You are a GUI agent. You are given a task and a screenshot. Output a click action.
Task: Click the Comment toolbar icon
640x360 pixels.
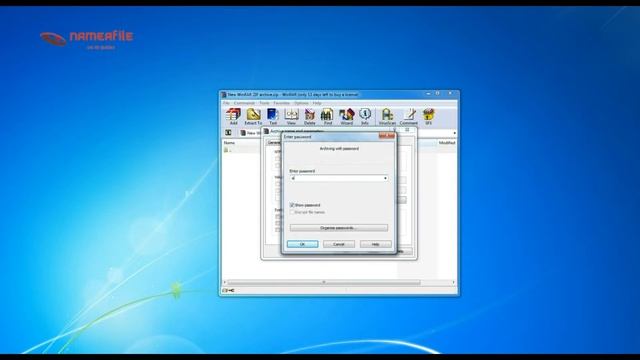pyautogui.click(x=409, y=117)
